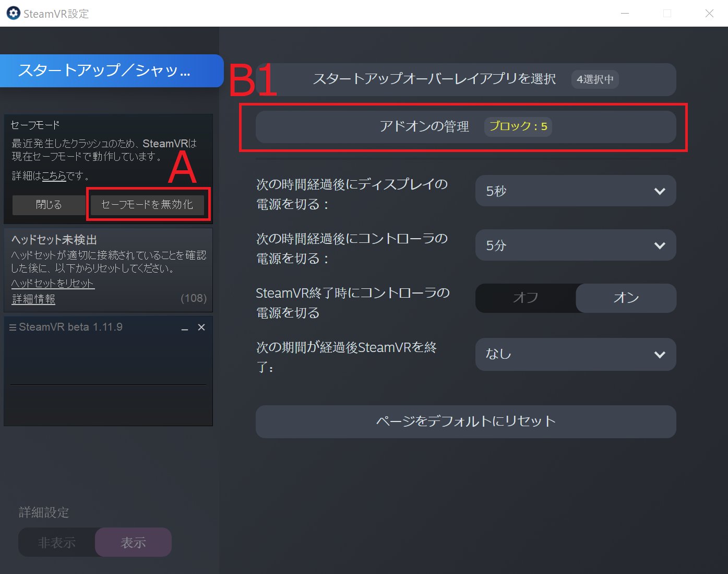Click the ヘッドセット未検出 heading

54,240
